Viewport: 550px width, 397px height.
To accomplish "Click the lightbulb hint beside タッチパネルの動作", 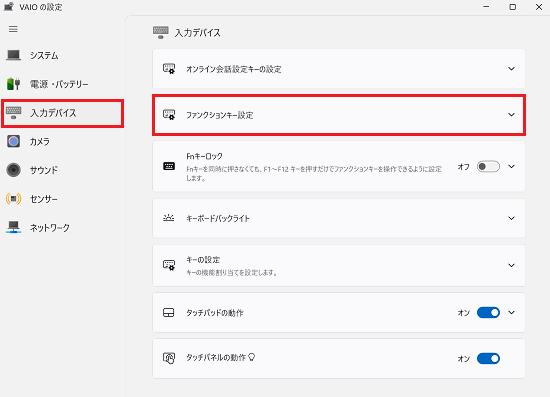I will (251, 357).
